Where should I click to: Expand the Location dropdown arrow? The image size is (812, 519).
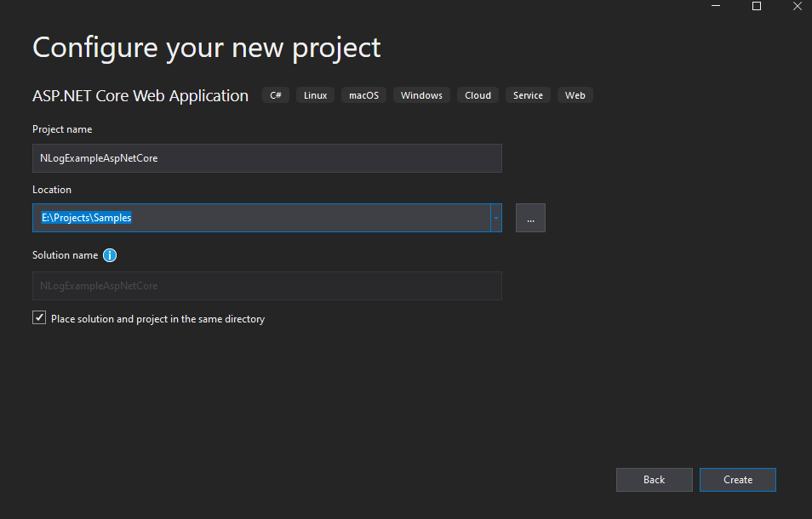coord(496,218)
